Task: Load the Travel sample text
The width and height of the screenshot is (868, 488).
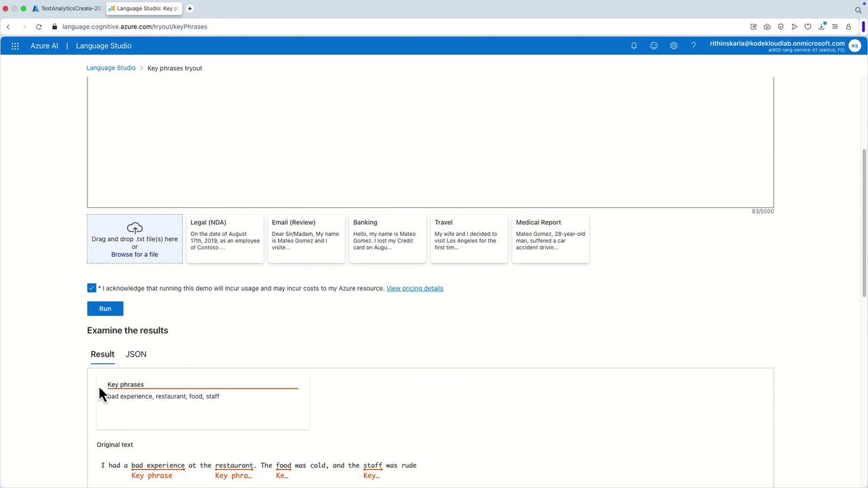Action: [469, 239]
